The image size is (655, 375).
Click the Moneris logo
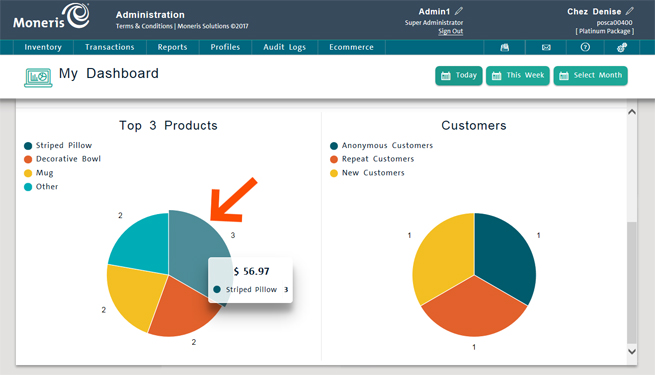(51, 17)
